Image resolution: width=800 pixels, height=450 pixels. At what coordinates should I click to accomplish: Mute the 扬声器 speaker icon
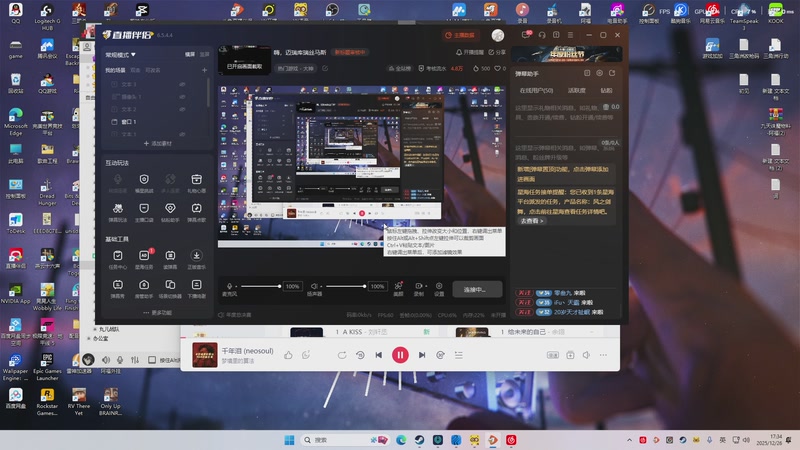coord(314,286)
